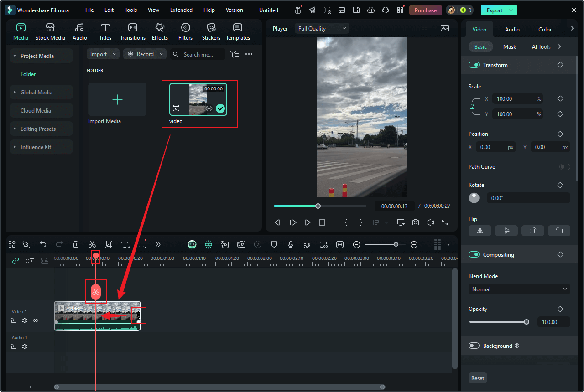Viewport: 584px width, 392px height.
Task: Switch to the Color tab
Action: tap(545, 30)
